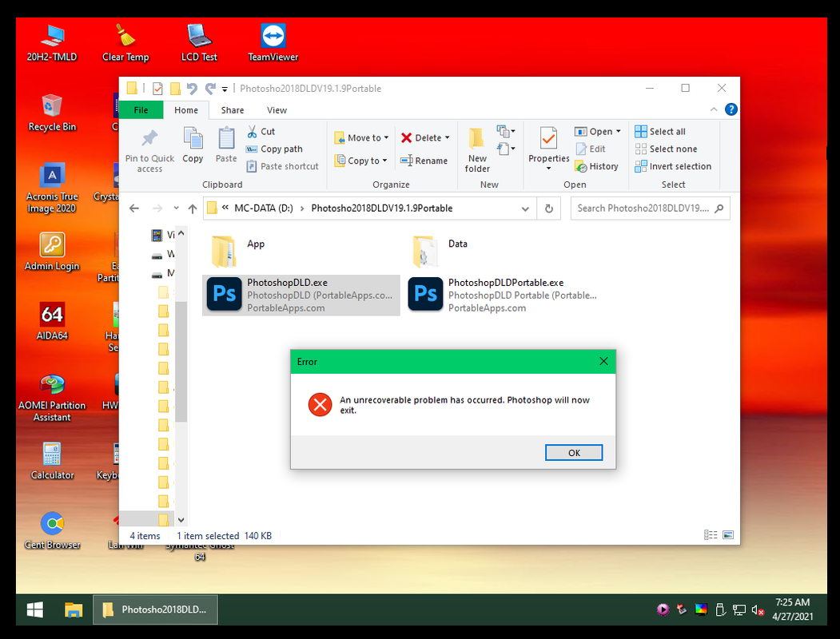Select PhotoshopDLD.exe file
The height and width of the screenshot is (639, 840).
(x=301, y=295)
